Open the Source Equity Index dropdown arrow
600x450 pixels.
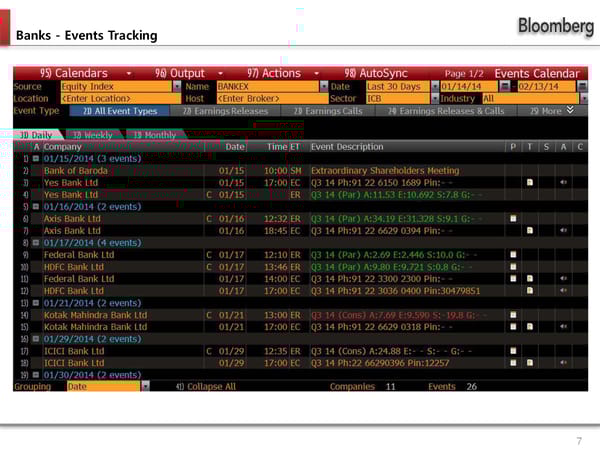177,86
